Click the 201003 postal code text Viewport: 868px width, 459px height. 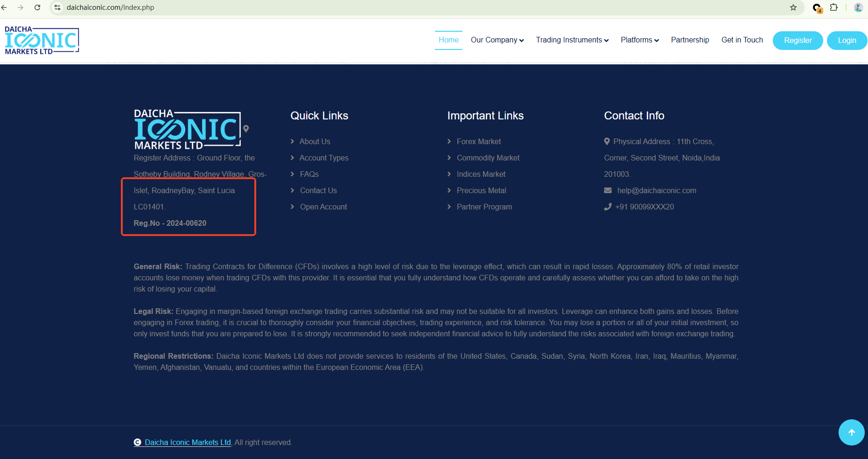[616, 174]
